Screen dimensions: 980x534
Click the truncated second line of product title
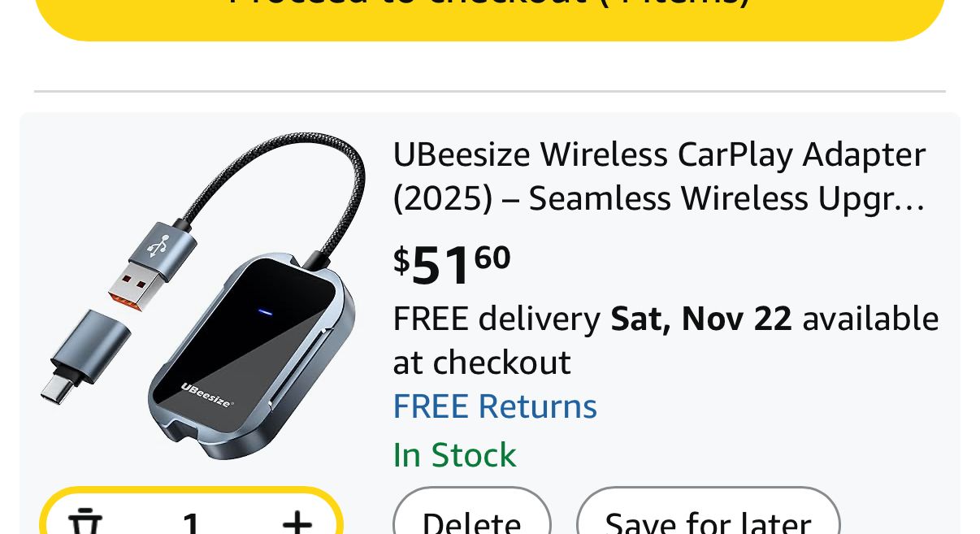point(659,199)
